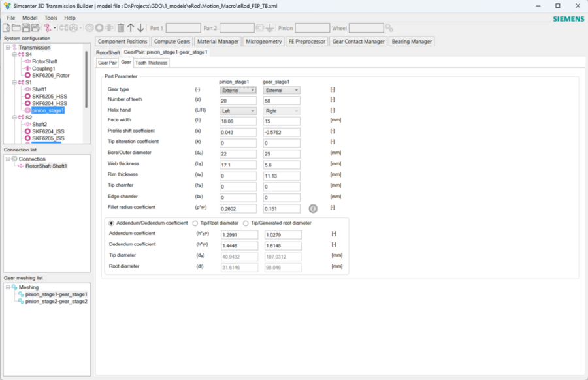Viewport: 588px width, 380px height.
Task: Click the Delete (trash) toolbar icon
Action: point(121,27)
